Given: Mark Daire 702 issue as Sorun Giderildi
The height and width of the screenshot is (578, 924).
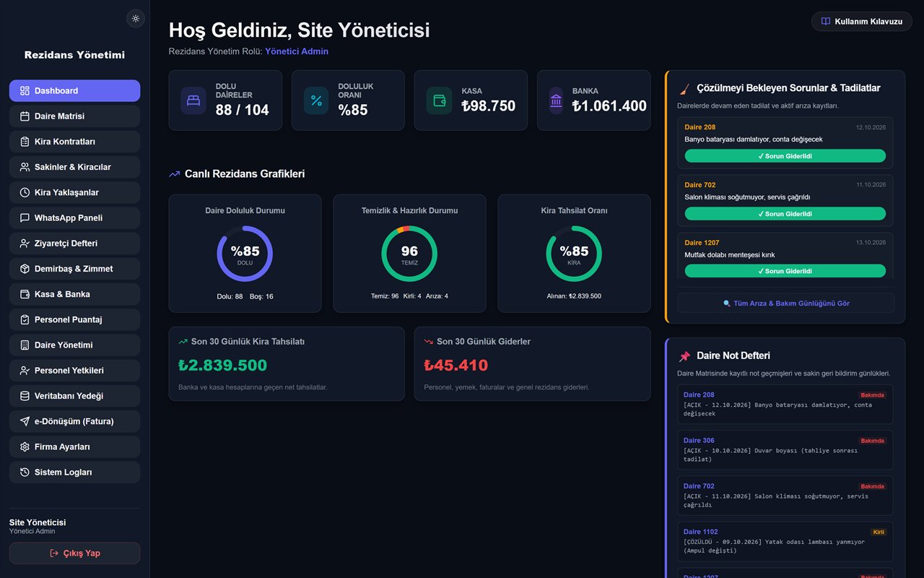Looking at the screenshot, I should 785,214.
